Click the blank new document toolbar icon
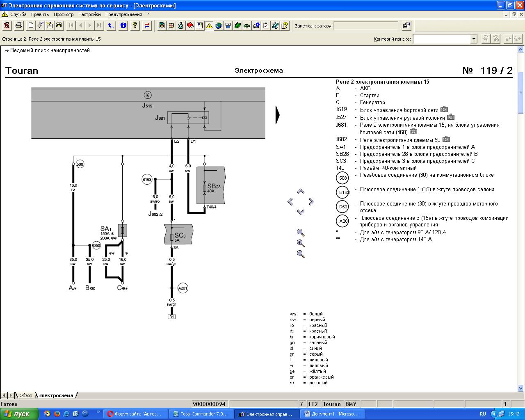This screenshot has height=420, width=525. coord(31,25)
